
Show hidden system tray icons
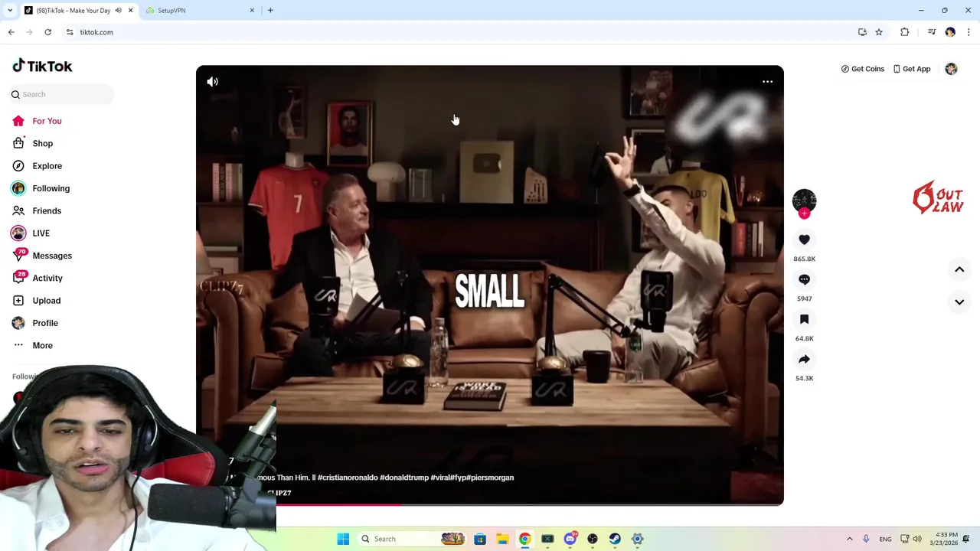point(849,539)
